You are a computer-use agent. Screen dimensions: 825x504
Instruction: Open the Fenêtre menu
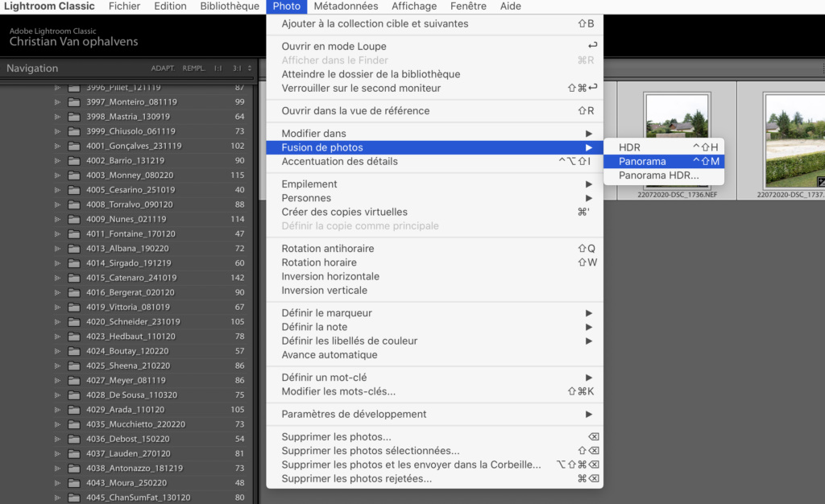[468, 6]
